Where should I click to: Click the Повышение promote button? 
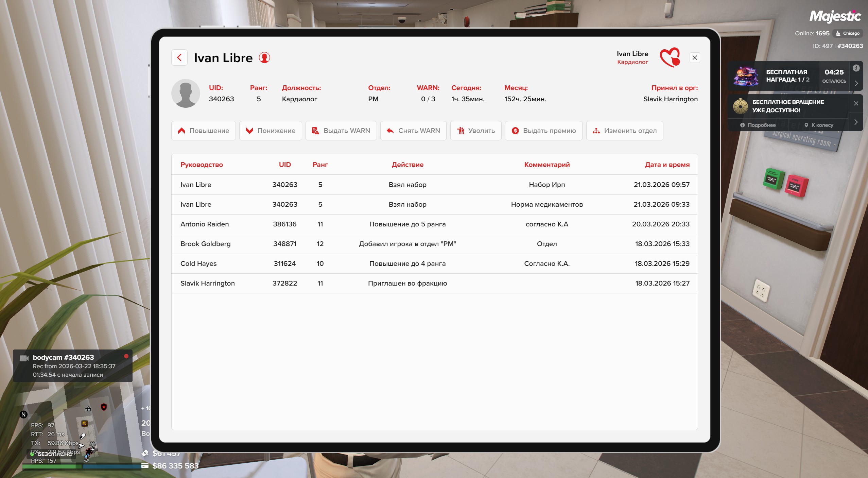203,131
